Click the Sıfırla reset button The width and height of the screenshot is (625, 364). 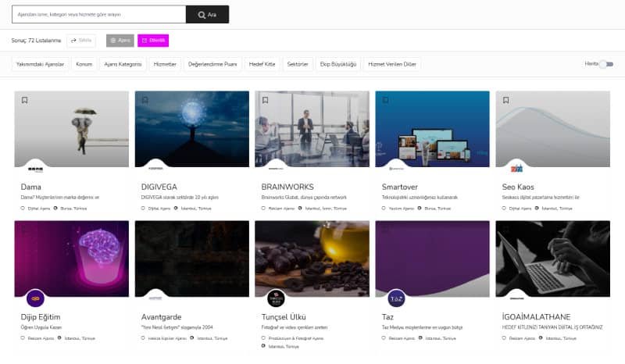(81, 41)
